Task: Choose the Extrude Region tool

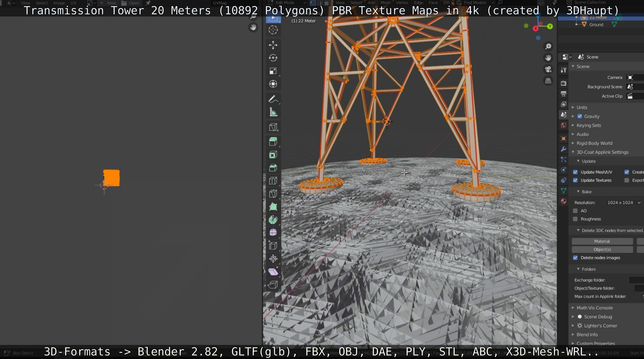Action: coord(273,142)
